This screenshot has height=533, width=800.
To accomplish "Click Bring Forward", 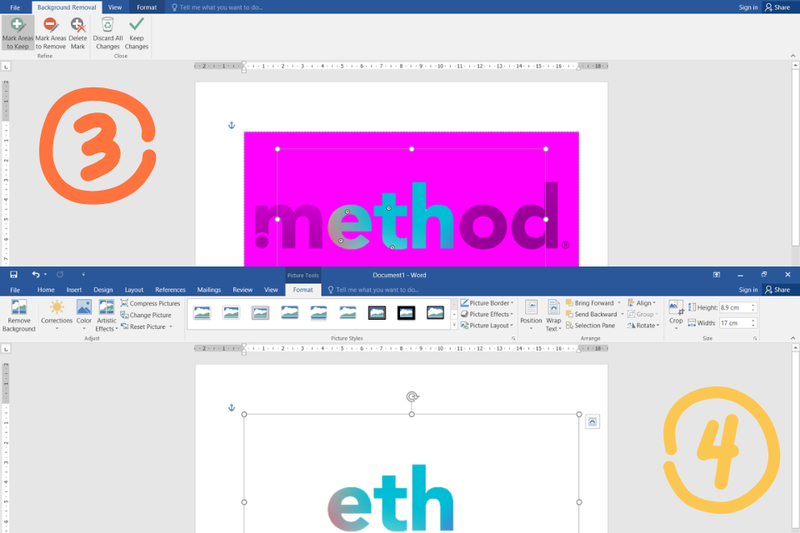I will pos(590,303).
